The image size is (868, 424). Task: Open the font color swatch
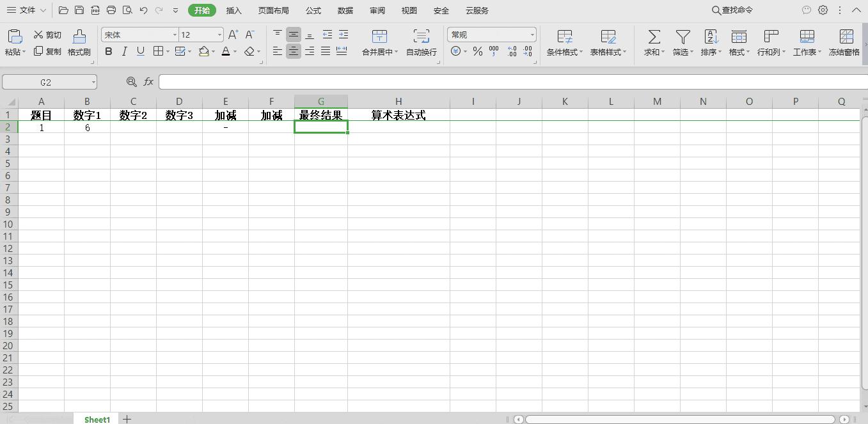click(x=225, y=52)
